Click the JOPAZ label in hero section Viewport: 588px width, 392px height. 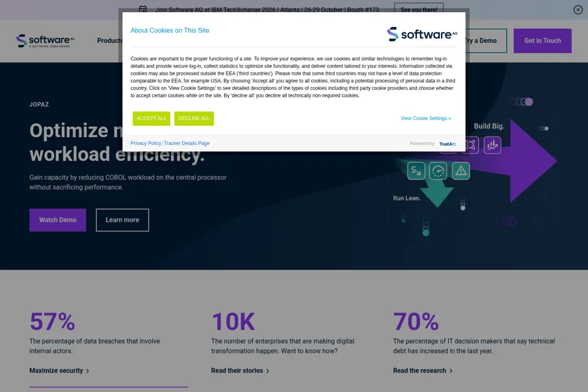coord(39,105)
